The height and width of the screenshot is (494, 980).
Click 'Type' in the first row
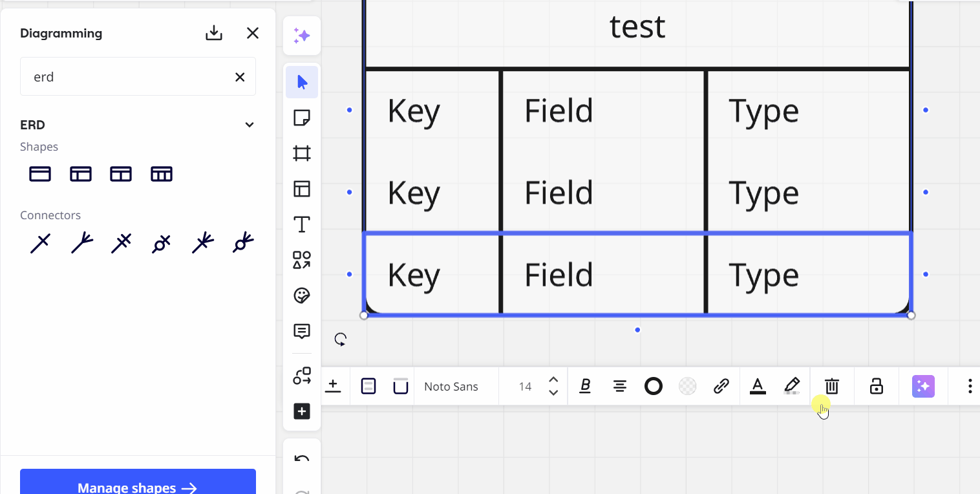[x=763, y=112]
